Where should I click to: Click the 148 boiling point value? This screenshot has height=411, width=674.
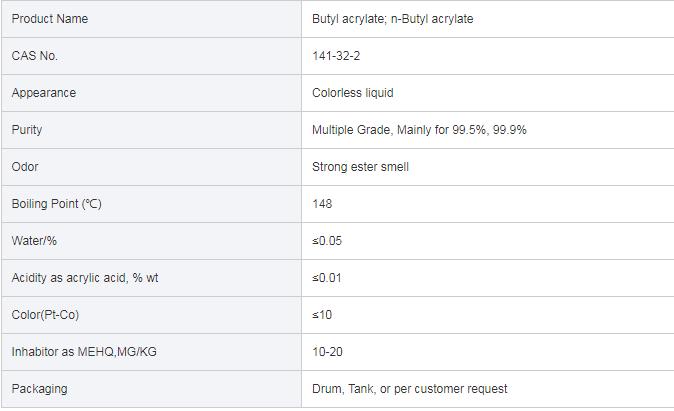322,204
